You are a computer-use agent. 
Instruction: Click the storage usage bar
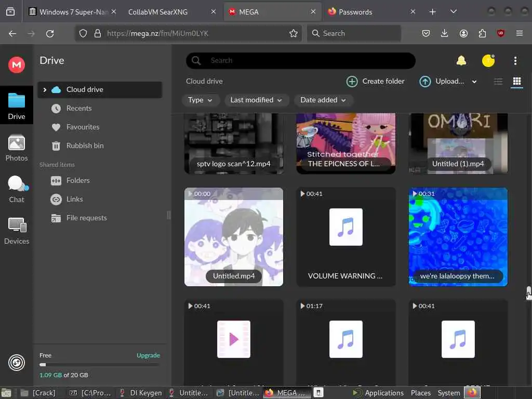point(99,365)
